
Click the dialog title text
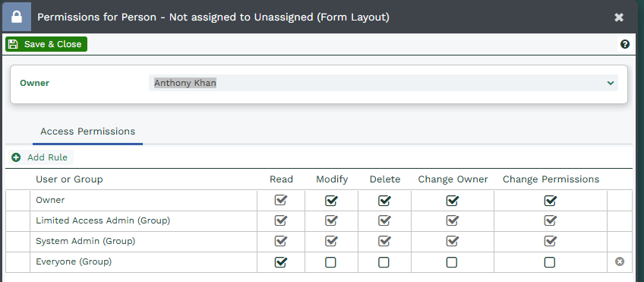(x=213, y=17)
